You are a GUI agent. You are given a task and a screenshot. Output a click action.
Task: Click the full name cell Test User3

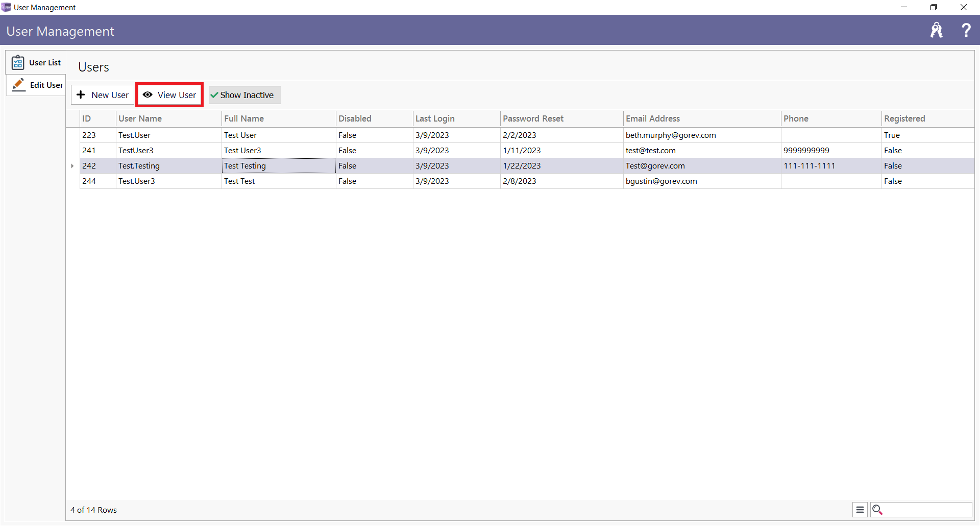coord(279,151)
